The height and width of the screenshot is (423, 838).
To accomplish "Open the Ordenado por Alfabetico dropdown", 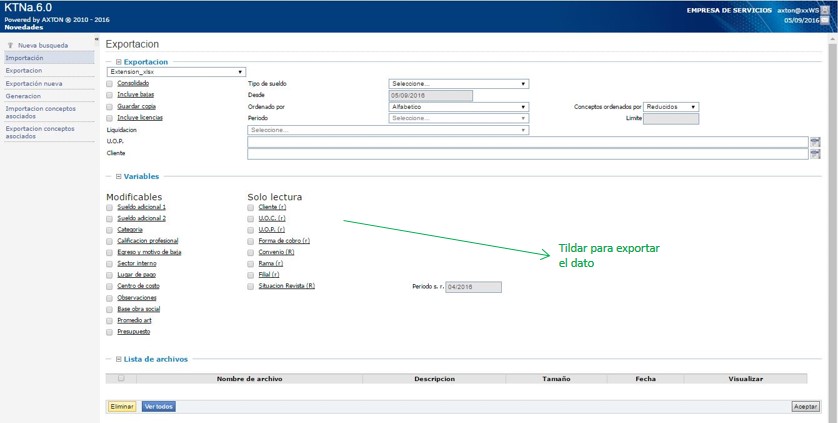I will 458,106.
